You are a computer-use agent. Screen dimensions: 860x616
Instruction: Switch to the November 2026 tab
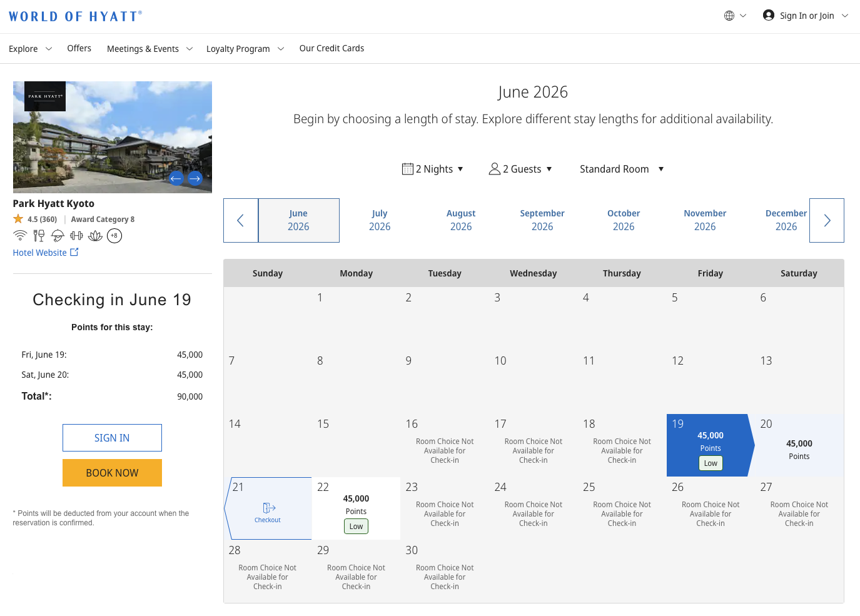coord(705,220)
